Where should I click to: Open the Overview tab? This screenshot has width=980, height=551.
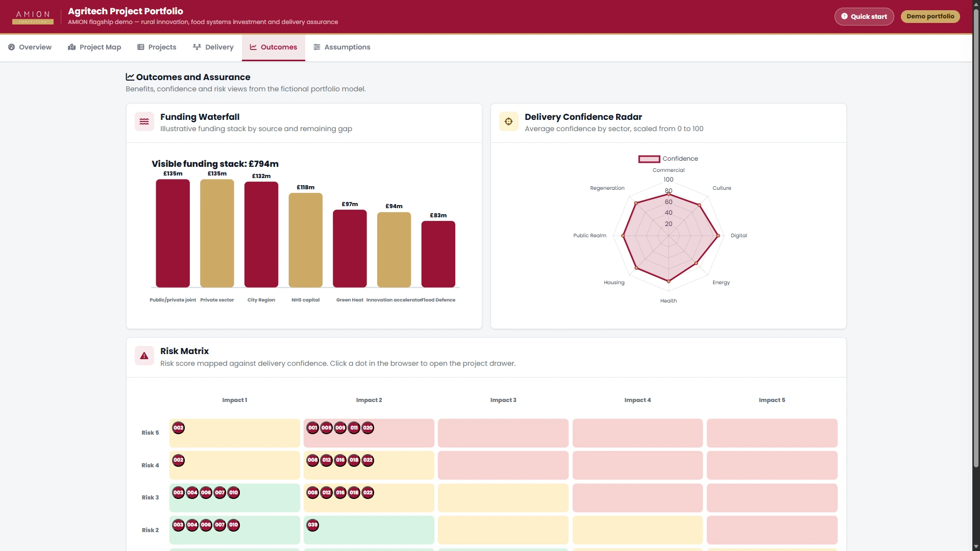click(x=30, y=47)
